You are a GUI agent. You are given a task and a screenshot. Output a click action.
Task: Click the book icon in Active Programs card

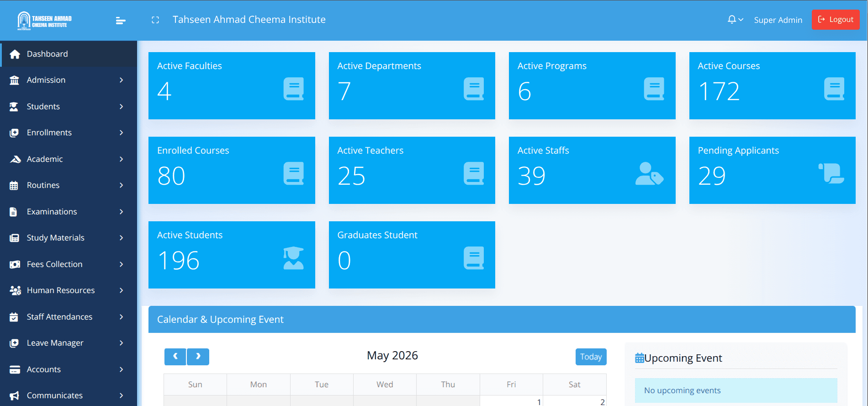[654, 89]
